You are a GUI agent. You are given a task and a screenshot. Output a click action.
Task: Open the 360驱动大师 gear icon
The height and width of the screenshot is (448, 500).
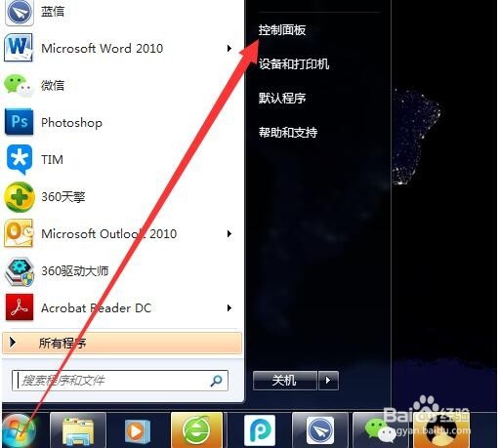[19, 271]
